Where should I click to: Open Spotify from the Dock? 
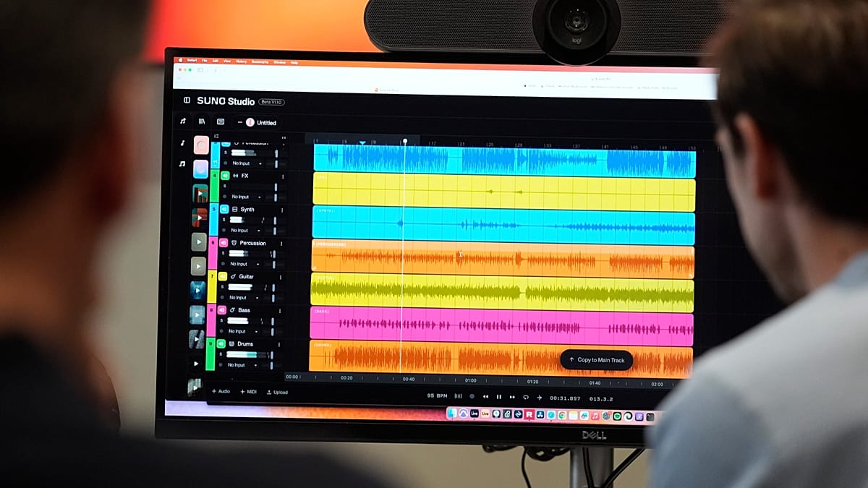[617, 416]
